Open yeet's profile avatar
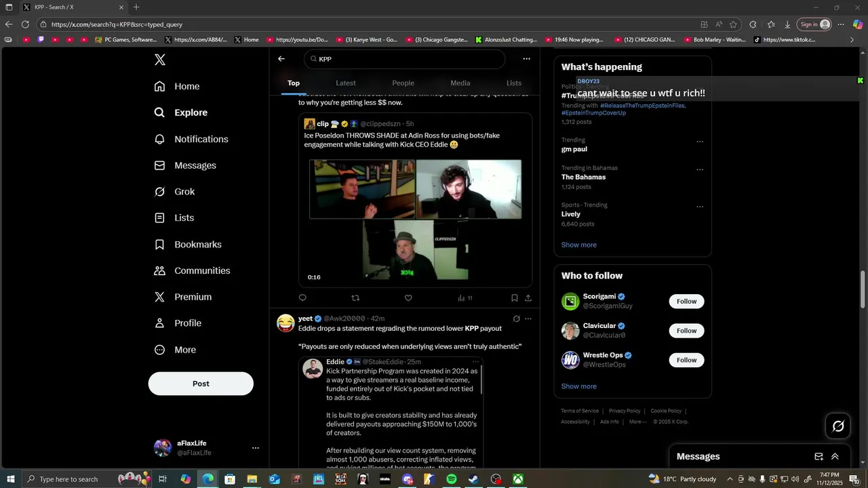This screenshot has height=488, width=868. click(x=285, y=323)
